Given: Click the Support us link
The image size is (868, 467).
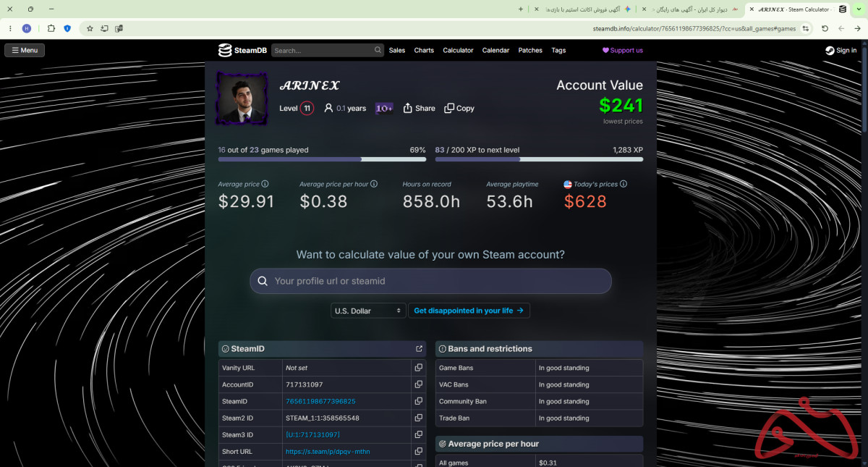Looking at the screenshot, I should (623, 50).
